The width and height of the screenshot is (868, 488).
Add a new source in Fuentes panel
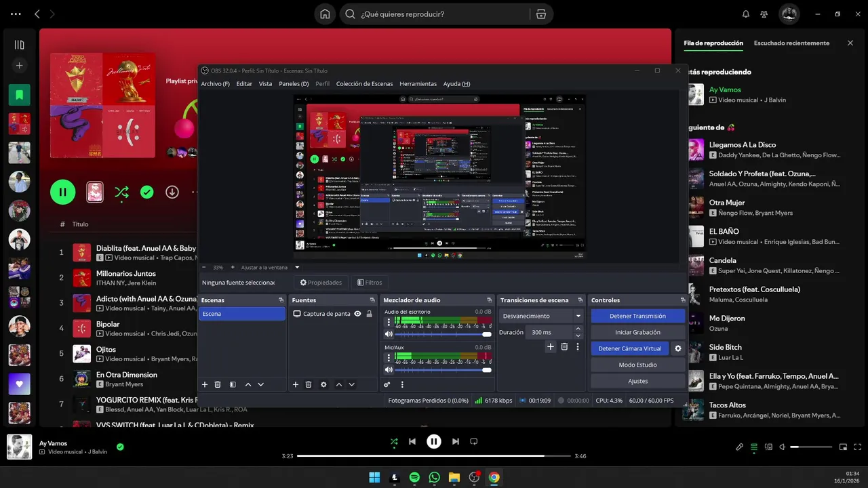(x=296, y=384)
